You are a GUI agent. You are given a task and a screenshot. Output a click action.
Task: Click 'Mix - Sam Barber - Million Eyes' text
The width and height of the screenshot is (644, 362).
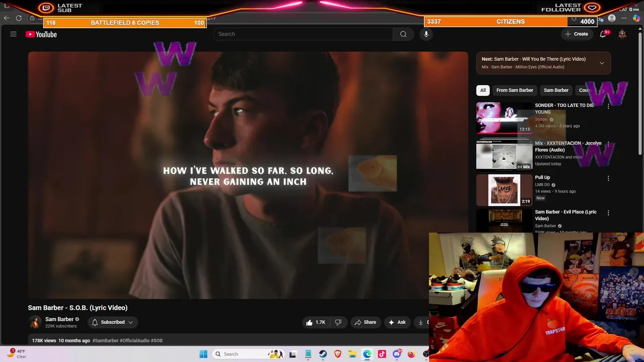523,67
